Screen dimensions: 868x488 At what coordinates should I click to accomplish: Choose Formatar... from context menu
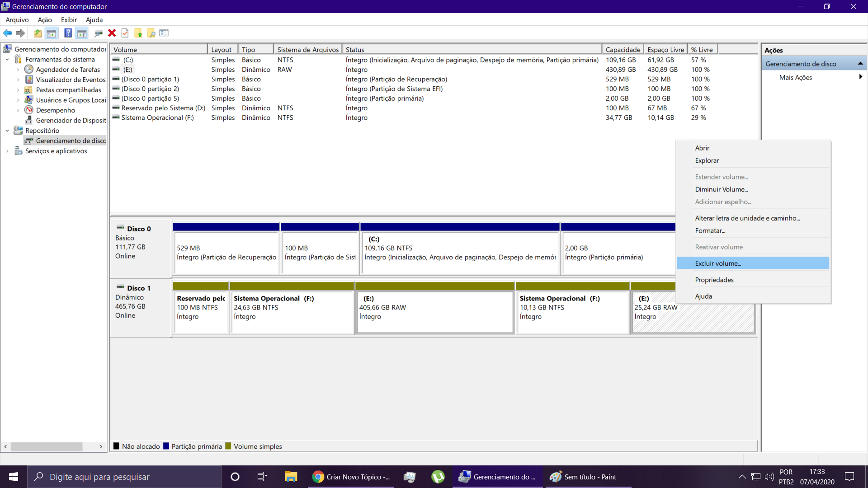(753, 231)
